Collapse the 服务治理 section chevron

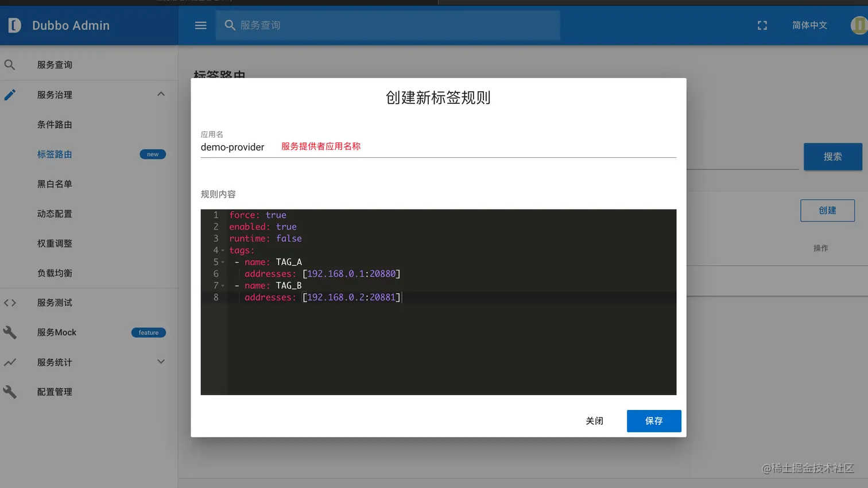[x=161, y=94]
